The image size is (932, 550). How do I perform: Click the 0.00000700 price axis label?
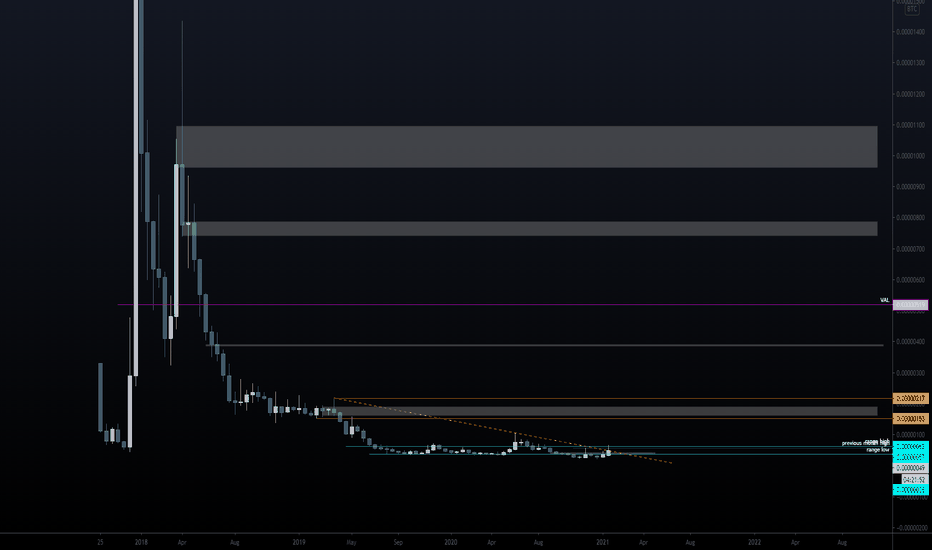[x=910, y=249]
